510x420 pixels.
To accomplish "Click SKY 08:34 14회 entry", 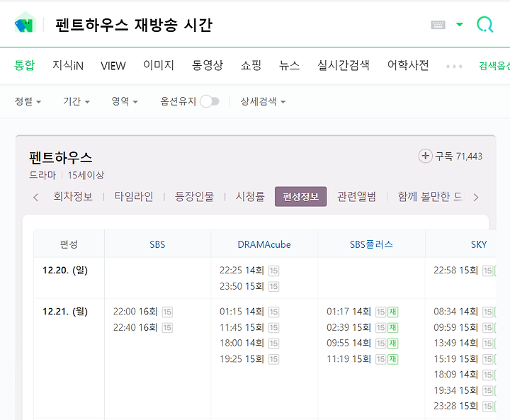I will coord(455,312).
